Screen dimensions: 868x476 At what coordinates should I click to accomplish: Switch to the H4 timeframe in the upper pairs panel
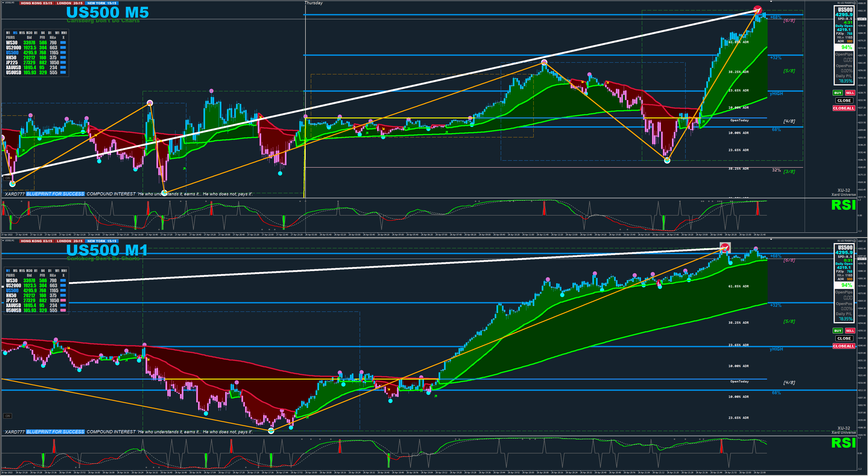click(x=43, y=33)
